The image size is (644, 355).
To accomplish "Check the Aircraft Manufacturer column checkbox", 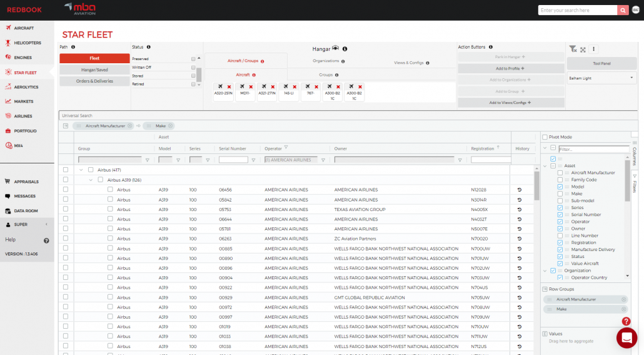I will click(x=560, y=173).
